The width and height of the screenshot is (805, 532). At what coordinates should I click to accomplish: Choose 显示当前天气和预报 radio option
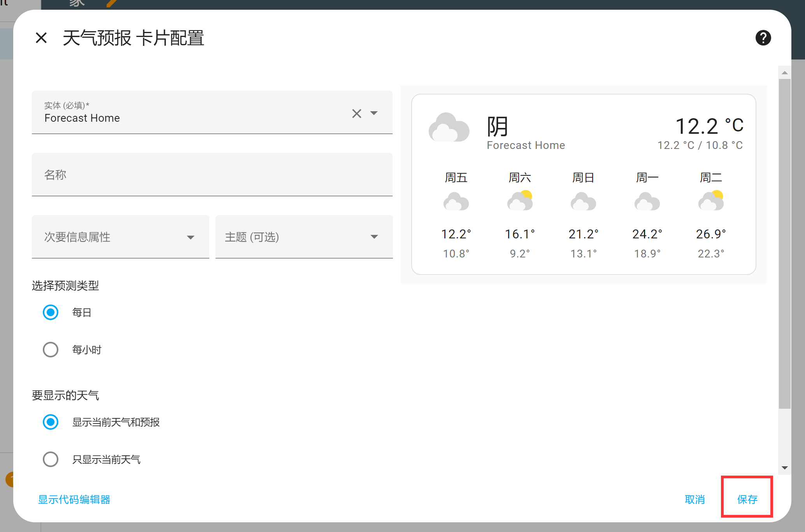[51, 422]
